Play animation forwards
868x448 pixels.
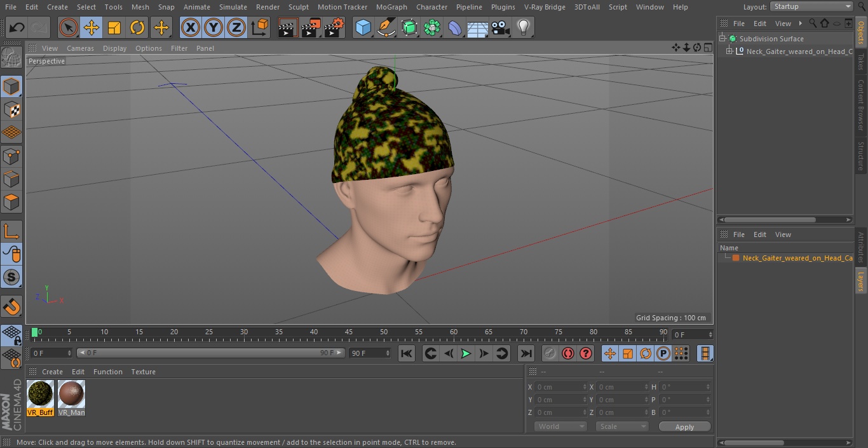(x=466, y=353)
